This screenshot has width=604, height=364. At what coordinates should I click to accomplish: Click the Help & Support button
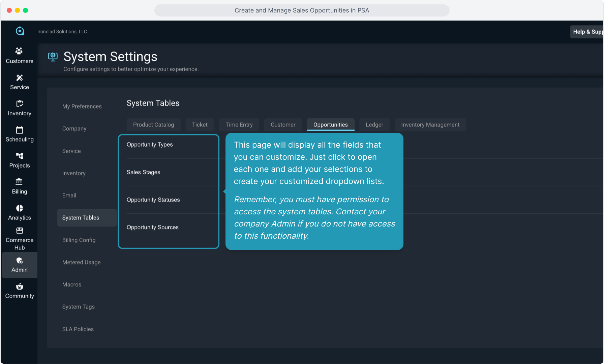587,32
